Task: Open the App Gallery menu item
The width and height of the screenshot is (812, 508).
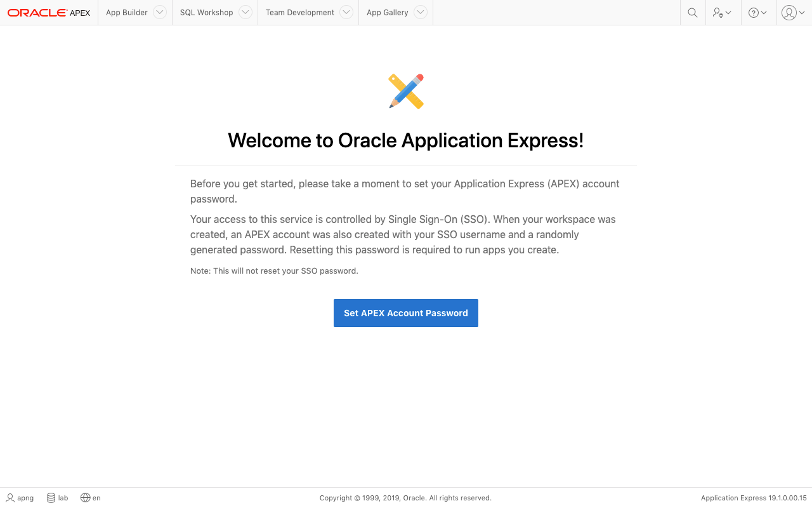Action: [387, 13]
